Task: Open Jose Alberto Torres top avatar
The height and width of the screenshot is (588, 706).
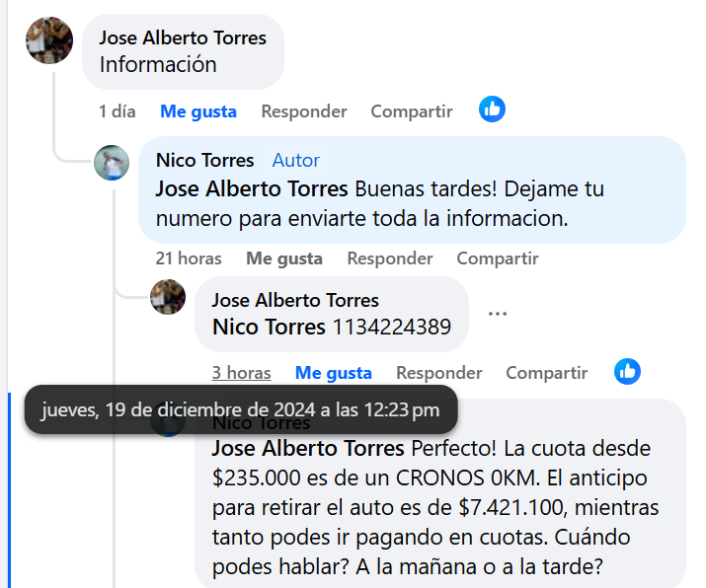Action: pyautogui.click(x=49, y=40)
